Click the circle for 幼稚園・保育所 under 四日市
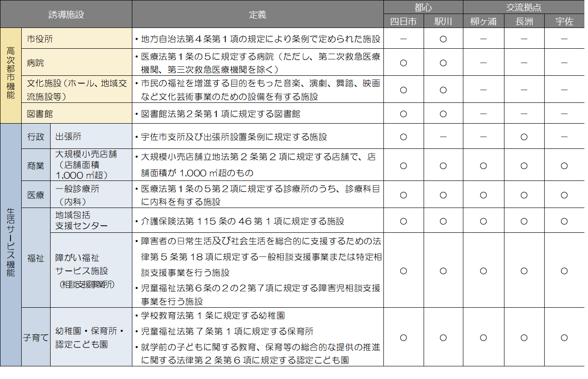Screen dimensions: 588x379 (x=404, y=337)
